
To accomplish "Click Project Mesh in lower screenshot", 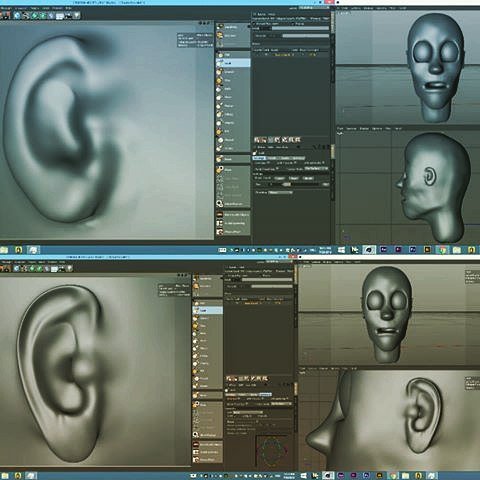I will (207, 460).
